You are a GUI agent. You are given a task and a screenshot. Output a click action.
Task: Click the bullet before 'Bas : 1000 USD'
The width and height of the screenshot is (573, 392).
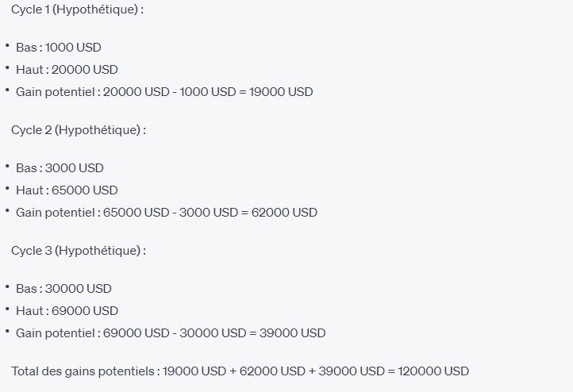pos(7,46)
